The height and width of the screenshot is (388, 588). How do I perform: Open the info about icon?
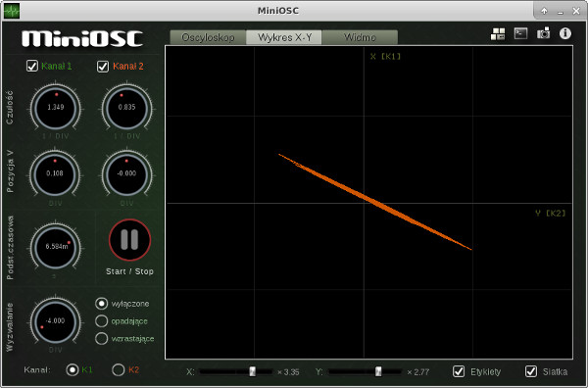(x=565, y=33)
